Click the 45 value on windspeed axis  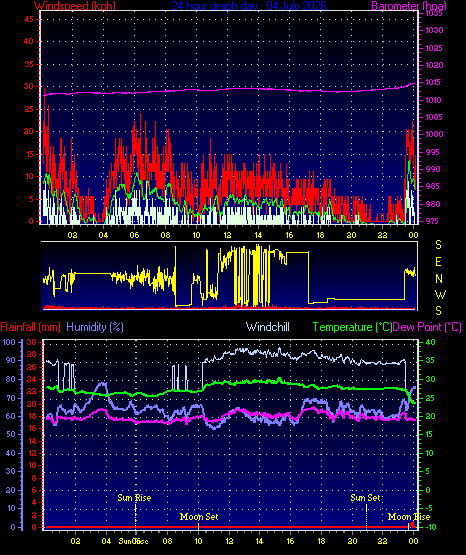click(29, 19)
